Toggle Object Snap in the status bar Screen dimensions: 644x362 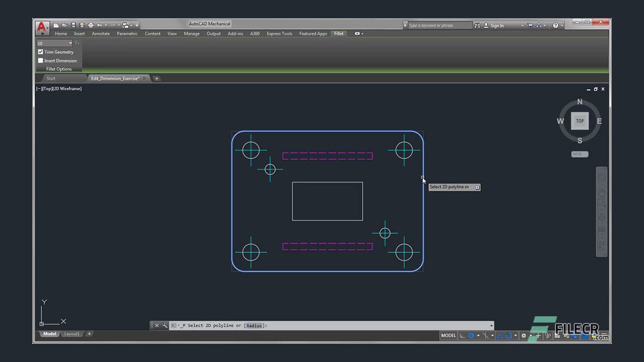(x=509, y=335)
